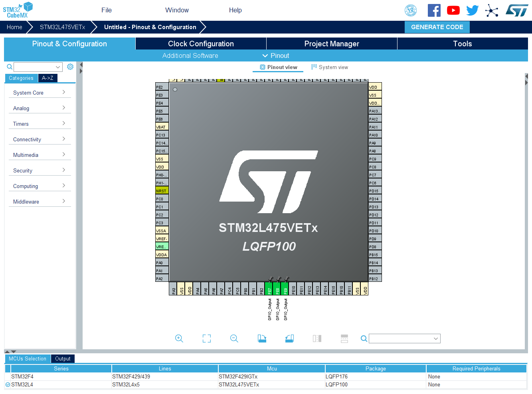532x394 pixels.
Task: Open the Window menu
Action: click(x=177, y=10)
